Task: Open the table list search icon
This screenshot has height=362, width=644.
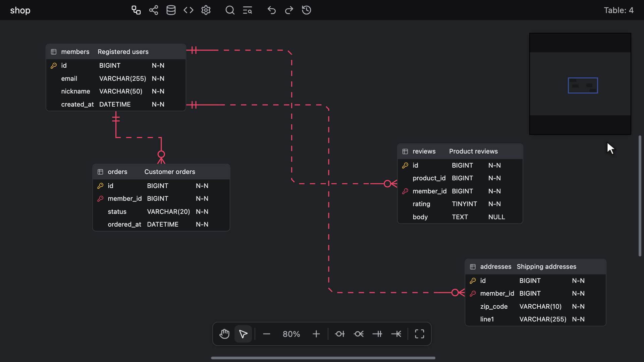Action: pos(248,10)
